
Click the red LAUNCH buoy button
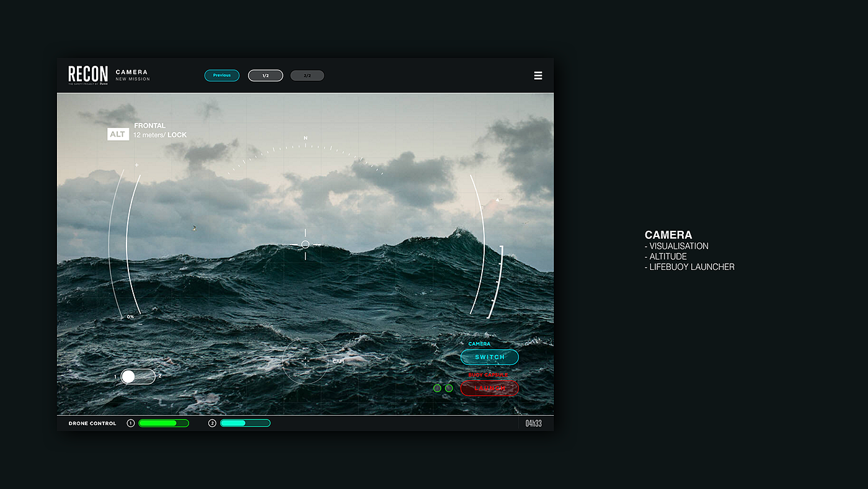tap(490, 388)
